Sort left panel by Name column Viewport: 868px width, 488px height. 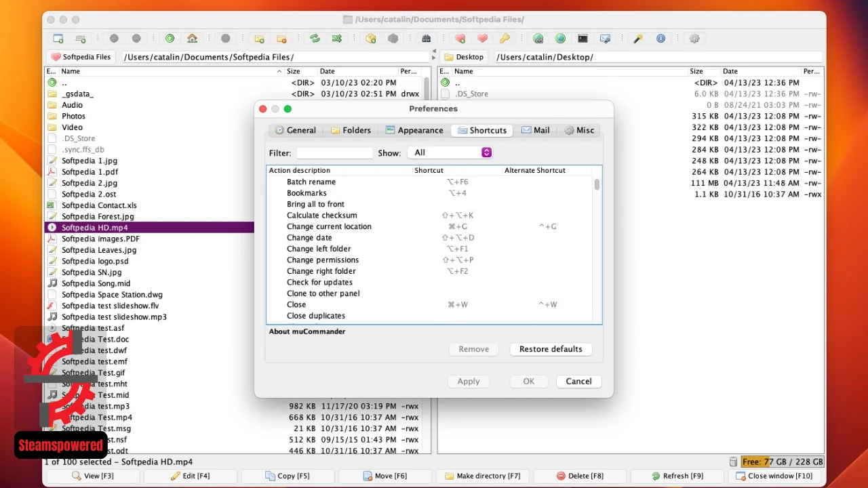[x=172, y=71]
